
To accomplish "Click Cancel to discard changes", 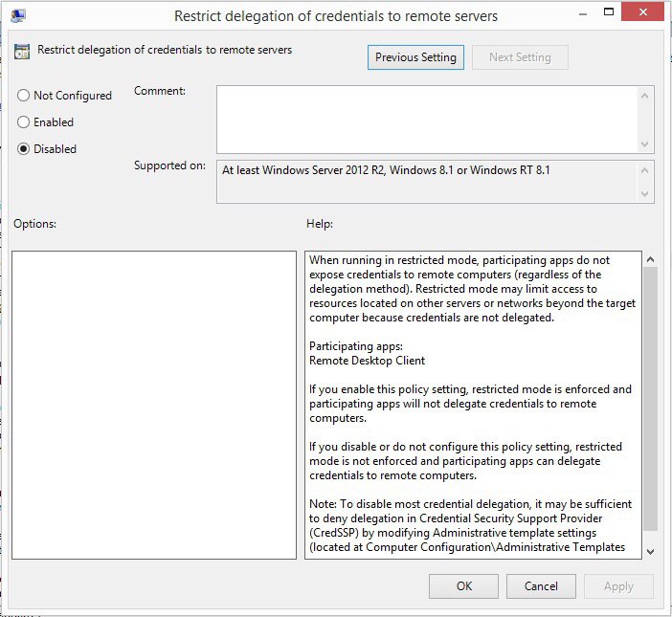I will coord(541,586).
